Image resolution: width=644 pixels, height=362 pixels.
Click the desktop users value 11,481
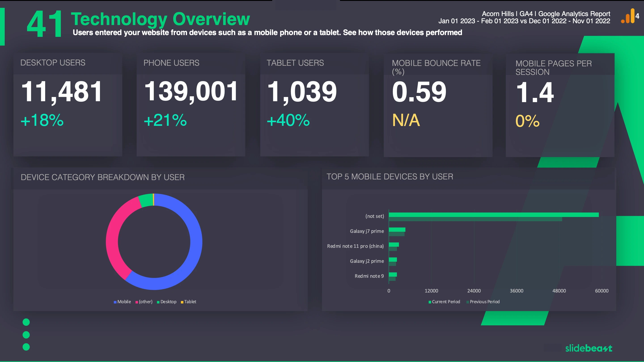click(62, 92)
